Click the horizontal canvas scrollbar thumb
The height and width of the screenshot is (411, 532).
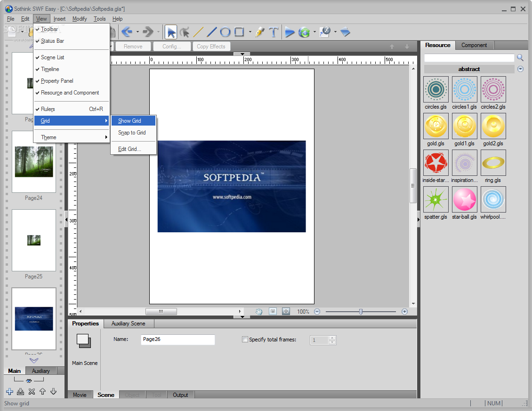[161, 311]
